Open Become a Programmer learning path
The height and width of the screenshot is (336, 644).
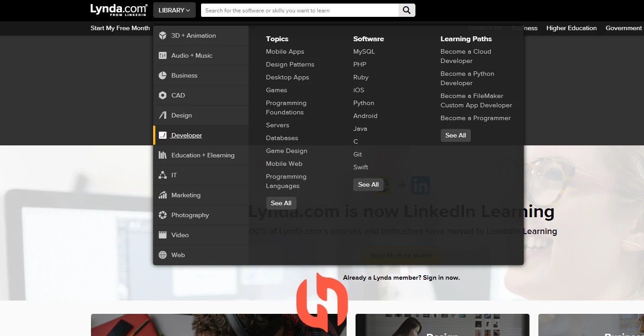pyautogui.click(x=476, y=118)
